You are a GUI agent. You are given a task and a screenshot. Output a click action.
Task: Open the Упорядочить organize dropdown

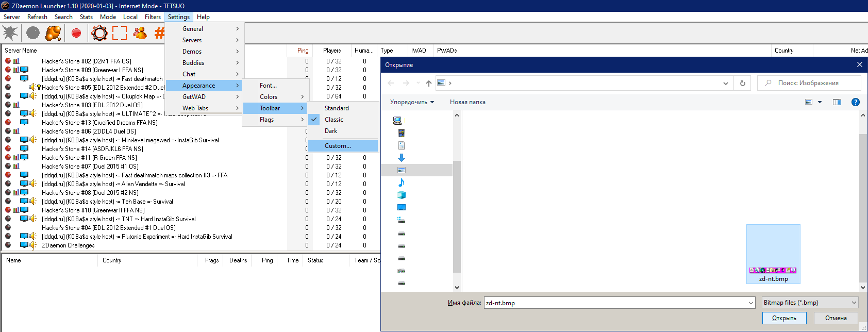point(412,102)
